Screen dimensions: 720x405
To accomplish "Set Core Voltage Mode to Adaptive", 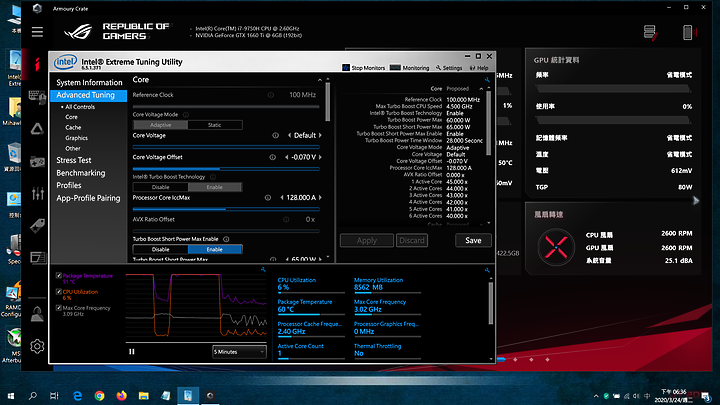I will [160, 125].
